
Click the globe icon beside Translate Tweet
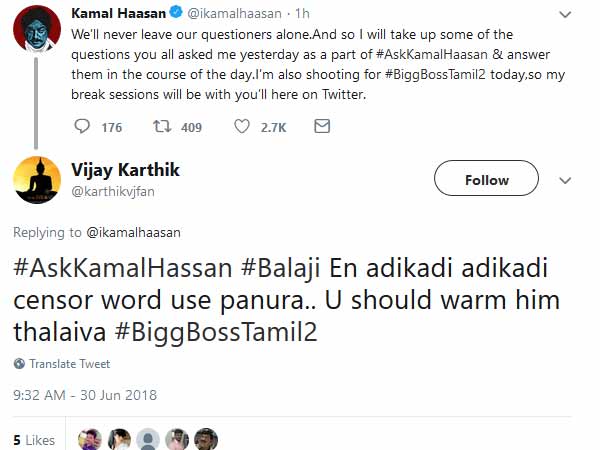coord(19,364)
